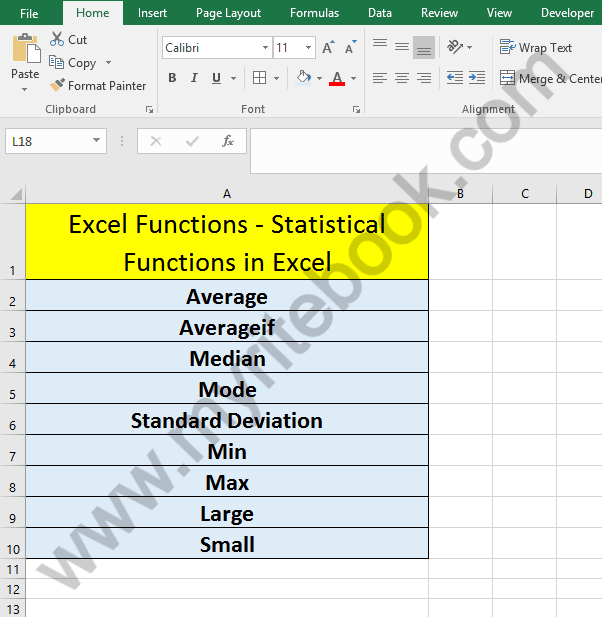This screenshot has width=602, height=617.
Task: Open the Borders dropdown arrow
Action: [x=276, y=78]
